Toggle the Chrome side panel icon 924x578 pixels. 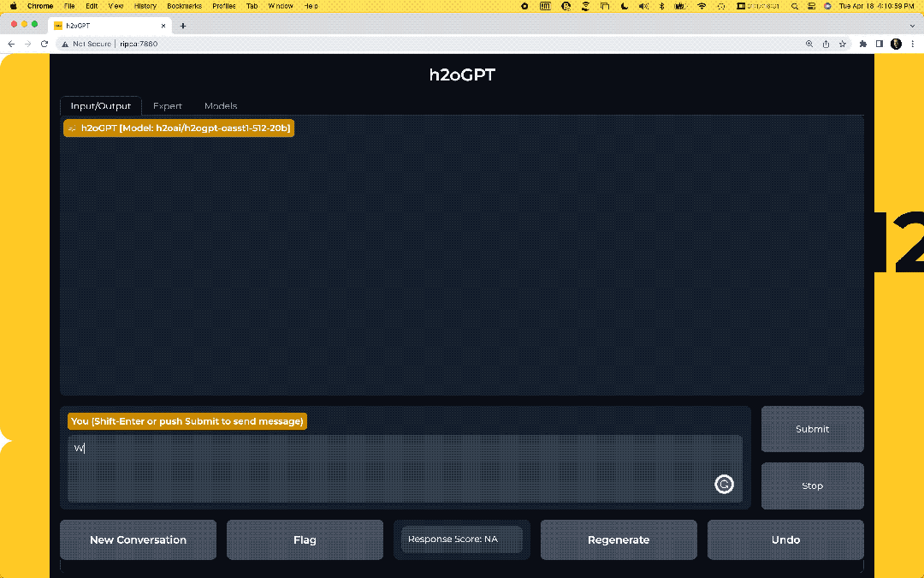pos(880,44)
